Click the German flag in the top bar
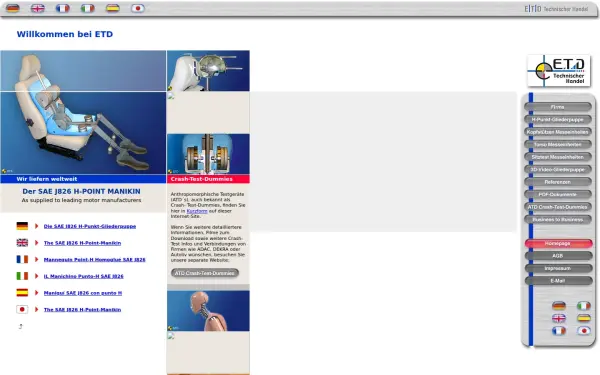The image size is (600, 375). coord(13,8)
